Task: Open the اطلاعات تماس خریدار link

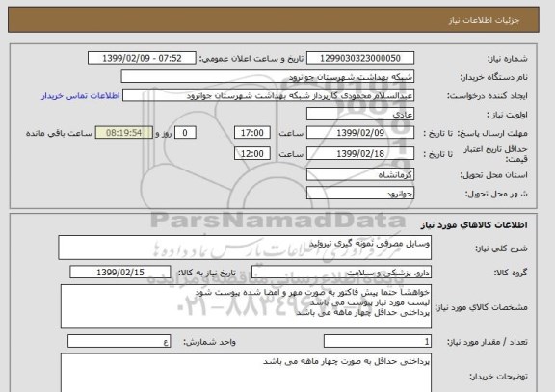Action: click(80, 96)
